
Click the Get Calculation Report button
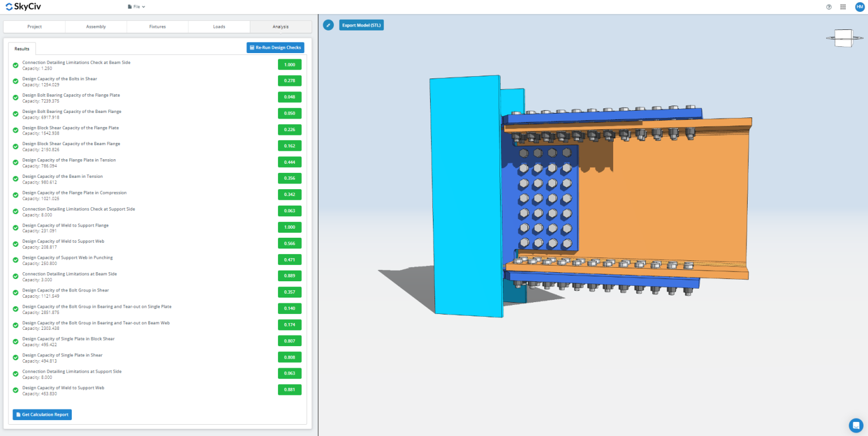click(x=42, y=414)
